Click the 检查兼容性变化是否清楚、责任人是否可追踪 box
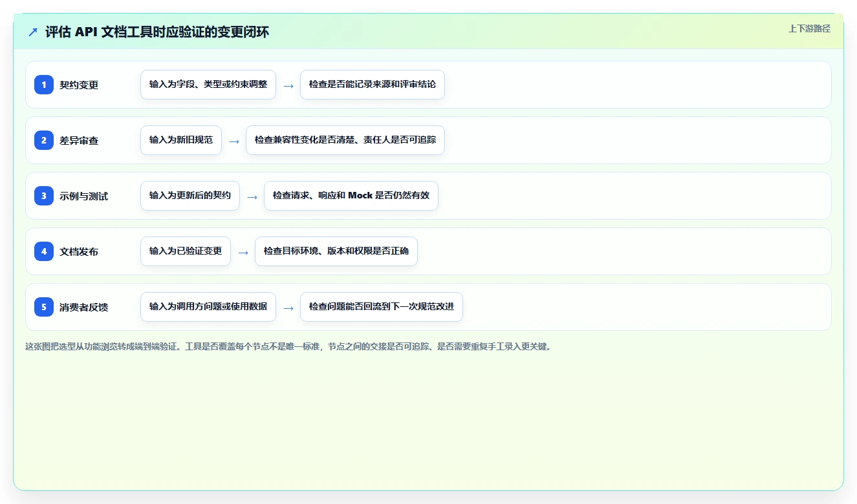 pyautogui.click(x=345, y=140)
